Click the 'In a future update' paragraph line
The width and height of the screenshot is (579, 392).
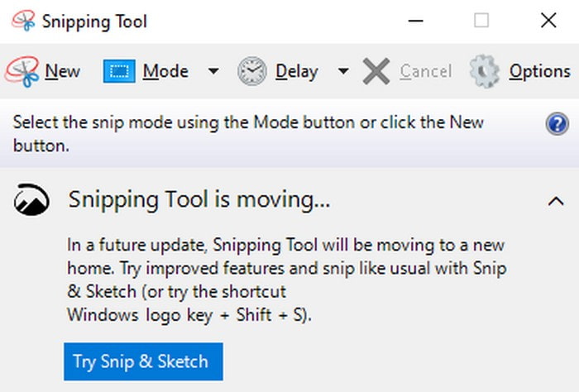point(286,245)
